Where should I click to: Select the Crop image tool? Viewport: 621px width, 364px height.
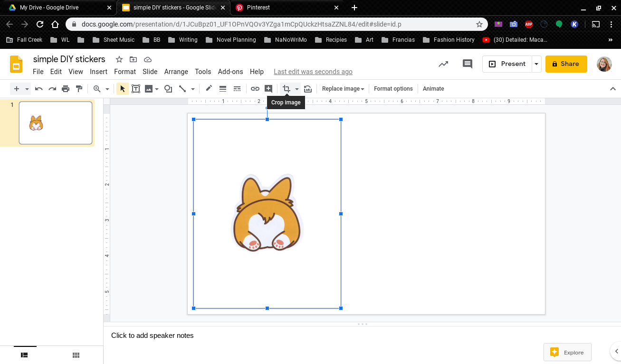point(287,88)
